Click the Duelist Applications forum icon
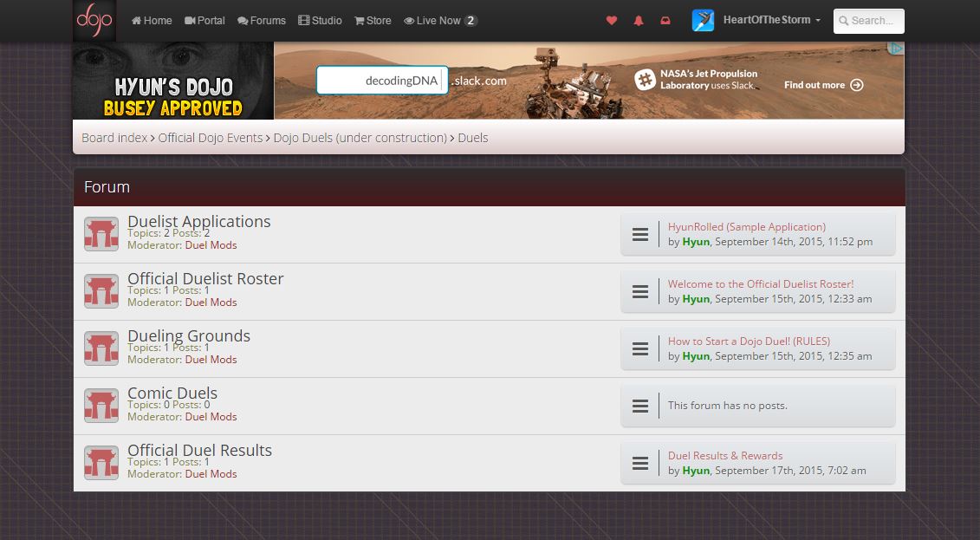980x540 pixels. (x=101, y=234)
